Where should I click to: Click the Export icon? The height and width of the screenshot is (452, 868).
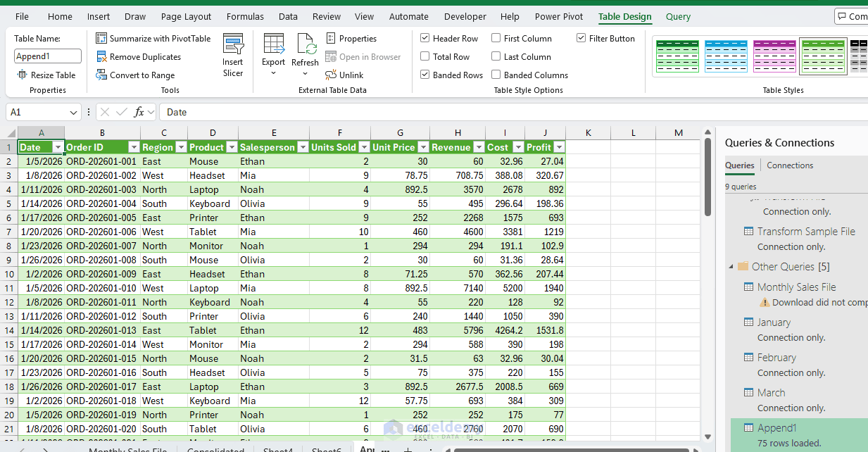(274, 44)
